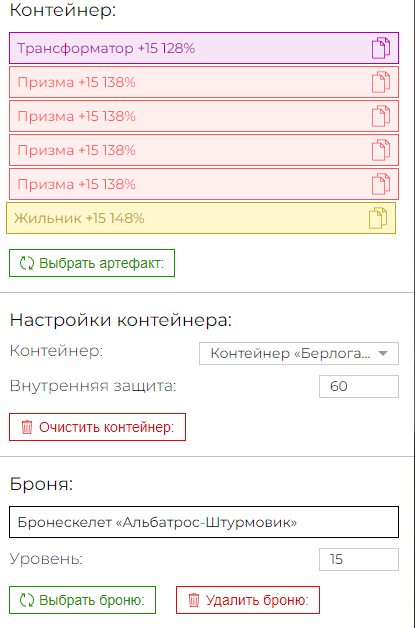Viewport: 415px width, 628px height.
Task: Focus the Уровень input field
Action: pos(359,559)
